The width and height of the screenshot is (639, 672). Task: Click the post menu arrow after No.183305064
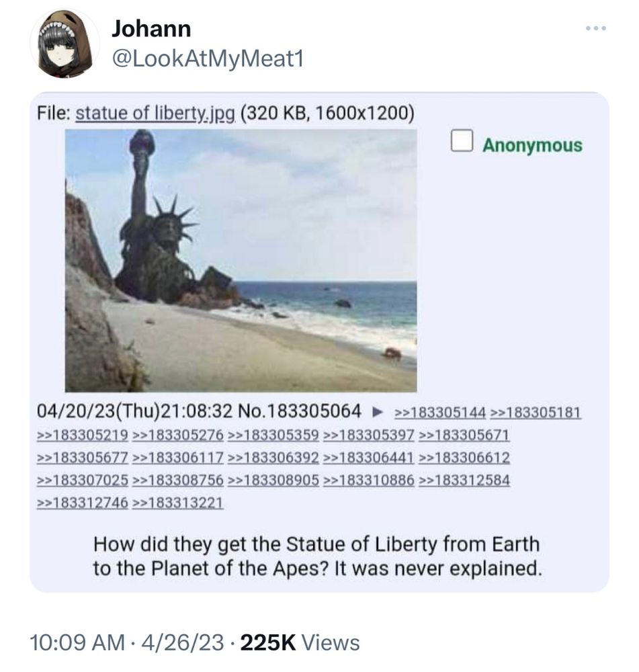(377, 413)
